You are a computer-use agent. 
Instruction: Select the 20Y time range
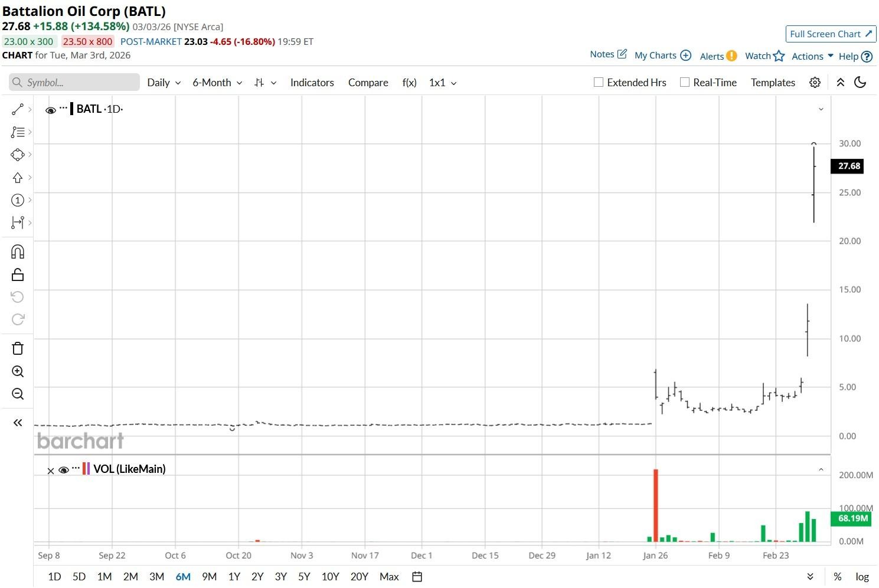click(360, 577)
